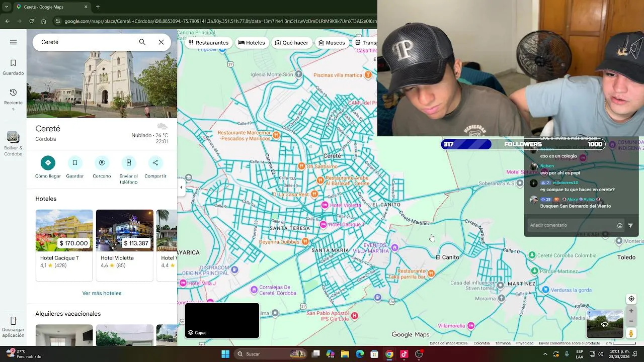Viewport: 644px width, 362px height.
Task: Reload the page in Chrome
Action: click(x=32, y=21)
